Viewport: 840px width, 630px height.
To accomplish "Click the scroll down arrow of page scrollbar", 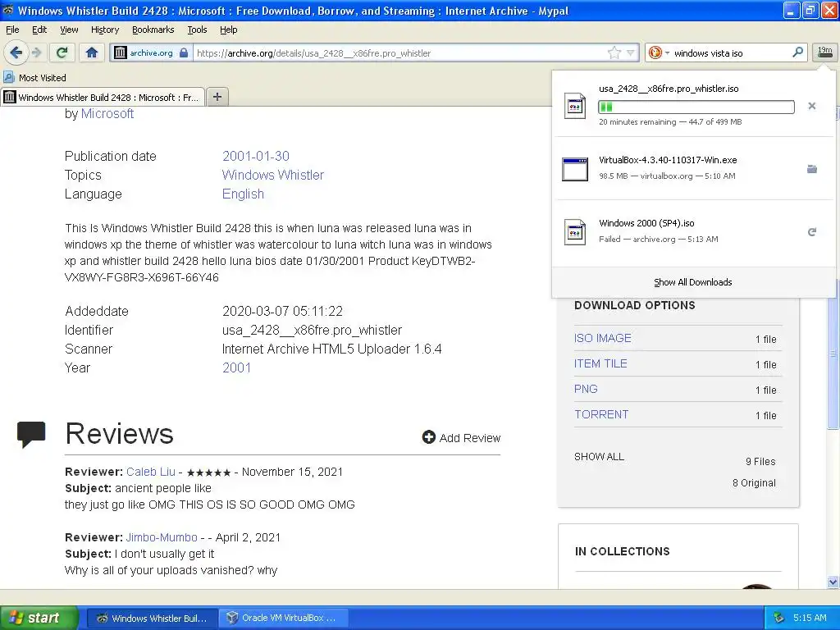I will [833, 582].
